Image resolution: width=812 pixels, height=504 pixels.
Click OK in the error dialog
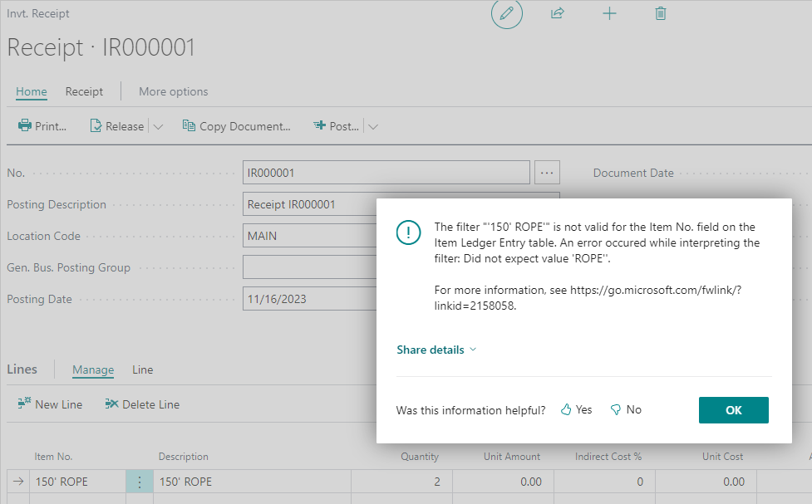(733, 410)
